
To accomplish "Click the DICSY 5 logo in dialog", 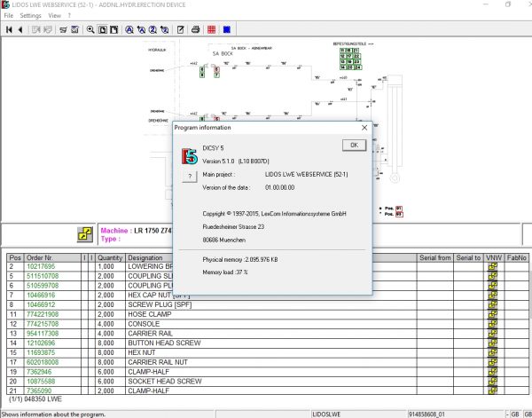I will coord(190,156).
